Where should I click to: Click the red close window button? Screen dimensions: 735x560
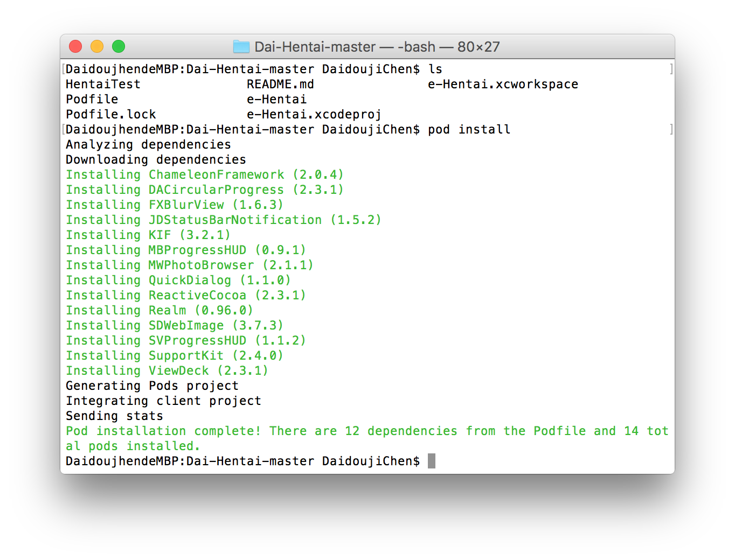(75, 47)
